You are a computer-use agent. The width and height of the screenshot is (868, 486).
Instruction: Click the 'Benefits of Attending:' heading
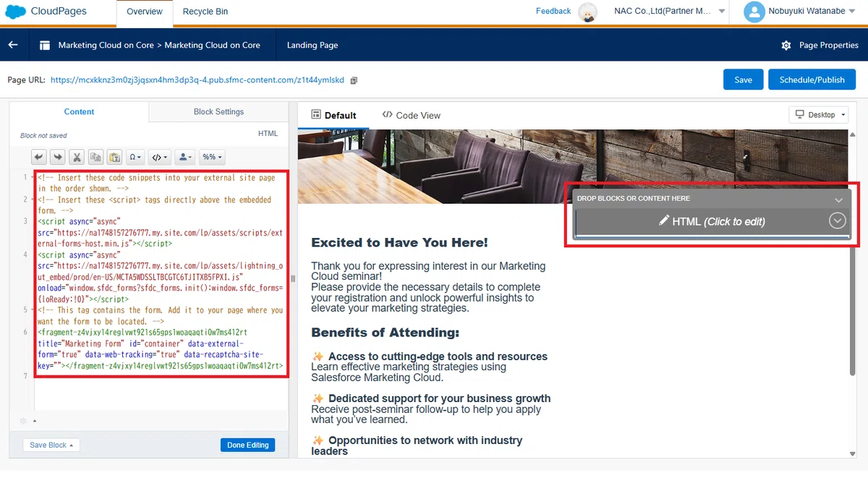pos(385,333)
